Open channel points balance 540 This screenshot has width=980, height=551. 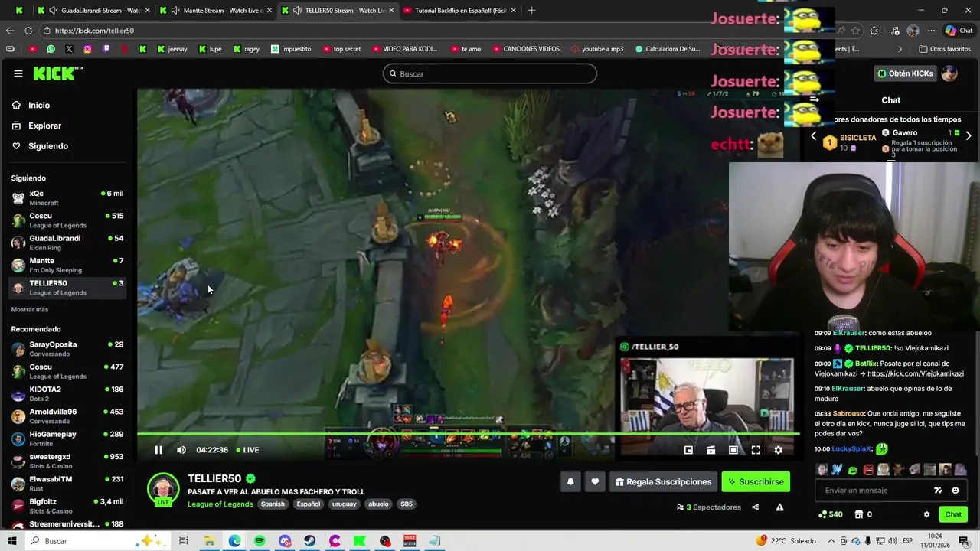coord(831,514)
